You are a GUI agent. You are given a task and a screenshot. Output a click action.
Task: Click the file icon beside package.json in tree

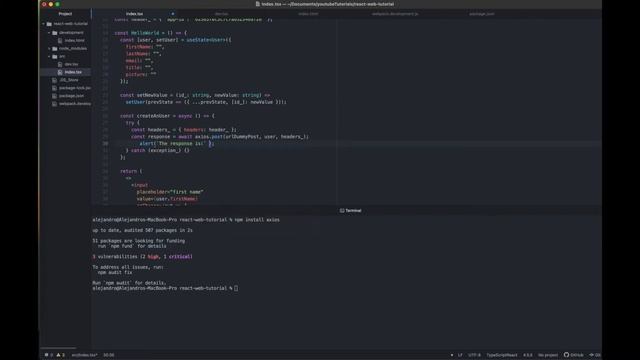click(x=54, y=96)
